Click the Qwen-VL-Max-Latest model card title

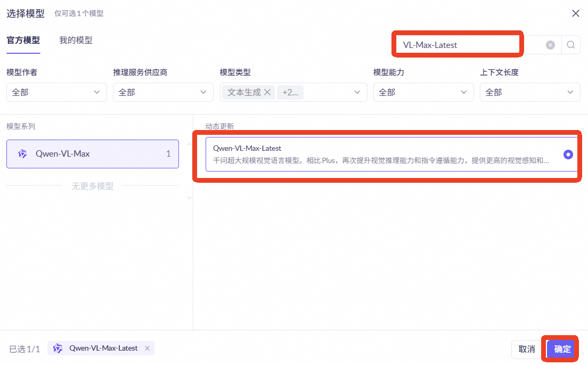pyautogui.click(x=247, y=148)
